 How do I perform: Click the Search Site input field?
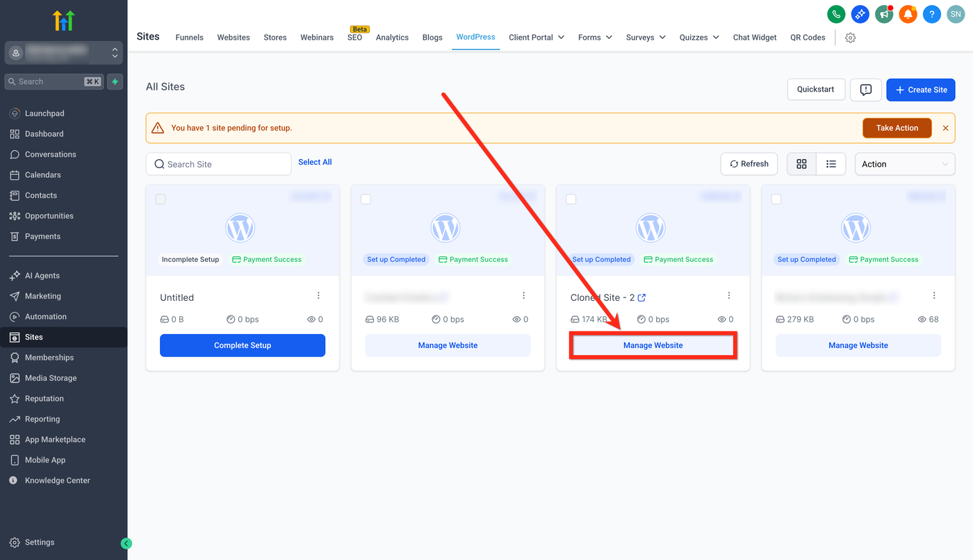(218, 164)
